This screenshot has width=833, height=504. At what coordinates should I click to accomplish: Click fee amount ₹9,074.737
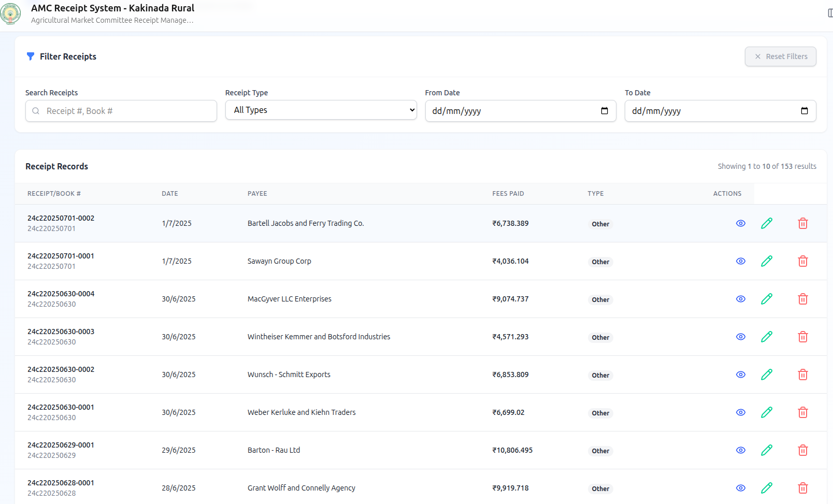[x=510, y=299]
